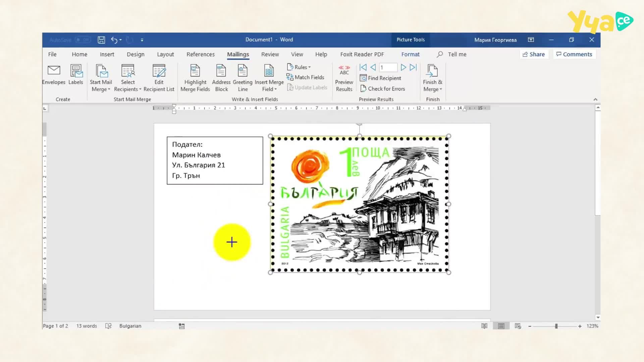
Task: Open the Rules dropdown
Action: pyautogui.click(x=299, y=67)
